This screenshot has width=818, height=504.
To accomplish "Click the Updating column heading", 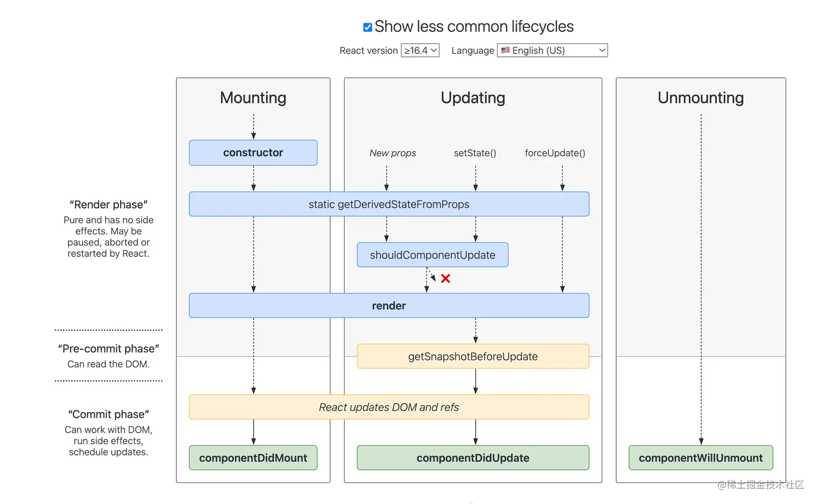I will click(473, 98).
